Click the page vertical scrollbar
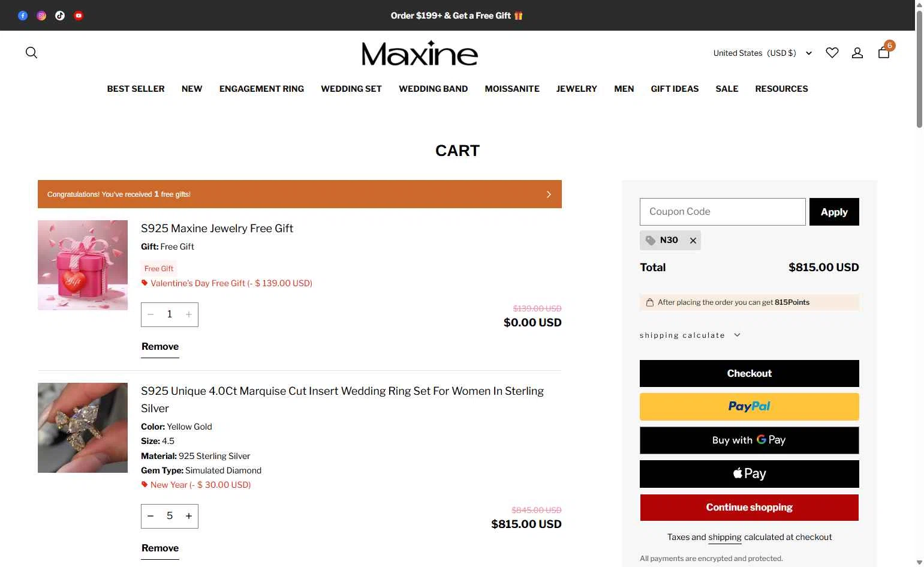 point(919,69)
